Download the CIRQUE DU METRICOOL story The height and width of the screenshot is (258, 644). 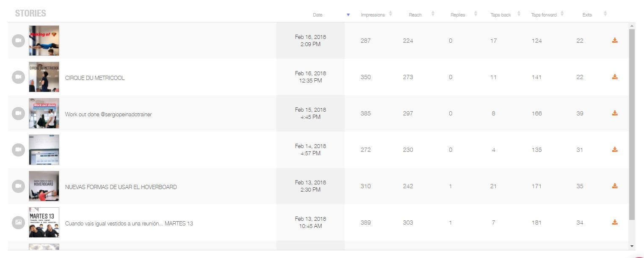point(615,77)
